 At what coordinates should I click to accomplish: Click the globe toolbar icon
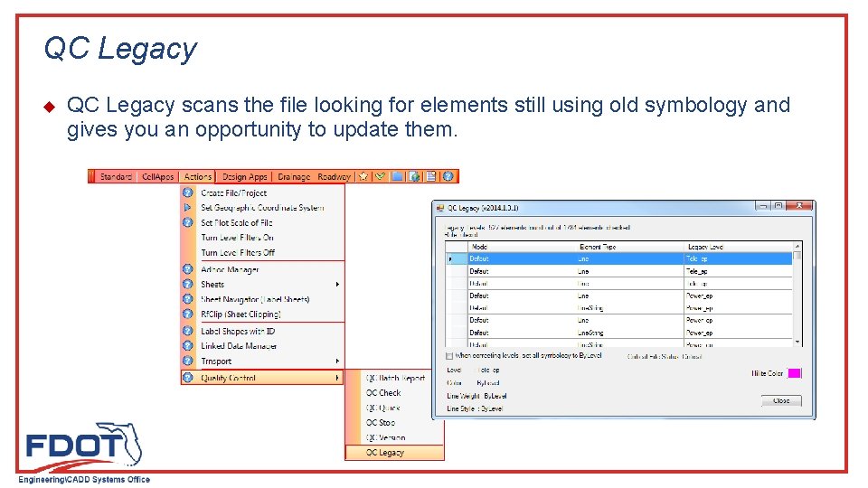414,176
